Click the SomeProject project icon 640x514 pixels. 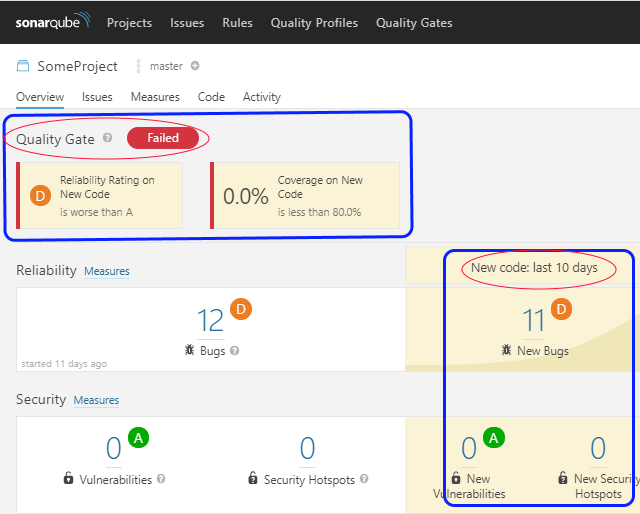click(x=23, y=66)
